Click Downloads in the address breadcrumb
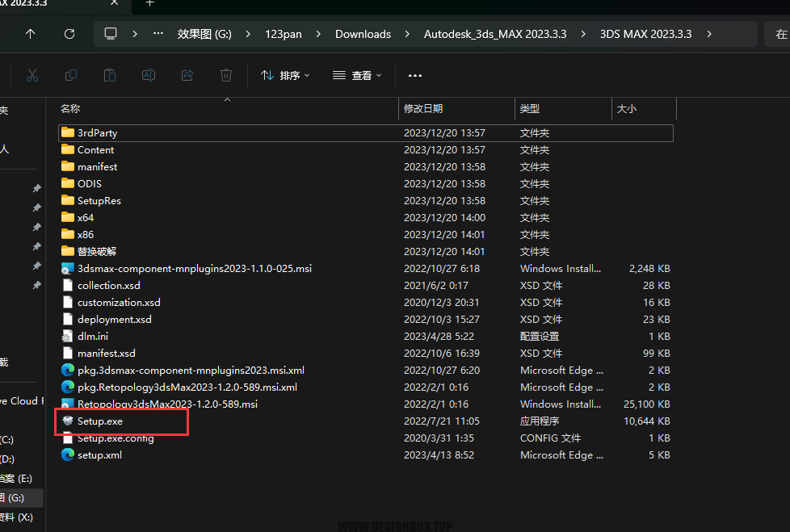 363,34
